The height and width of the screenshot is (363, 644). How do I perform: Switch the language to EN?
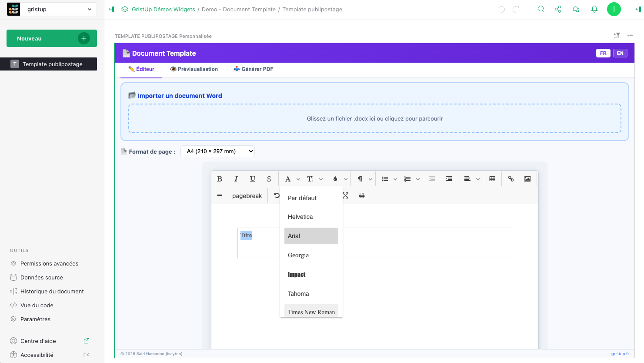620,53
